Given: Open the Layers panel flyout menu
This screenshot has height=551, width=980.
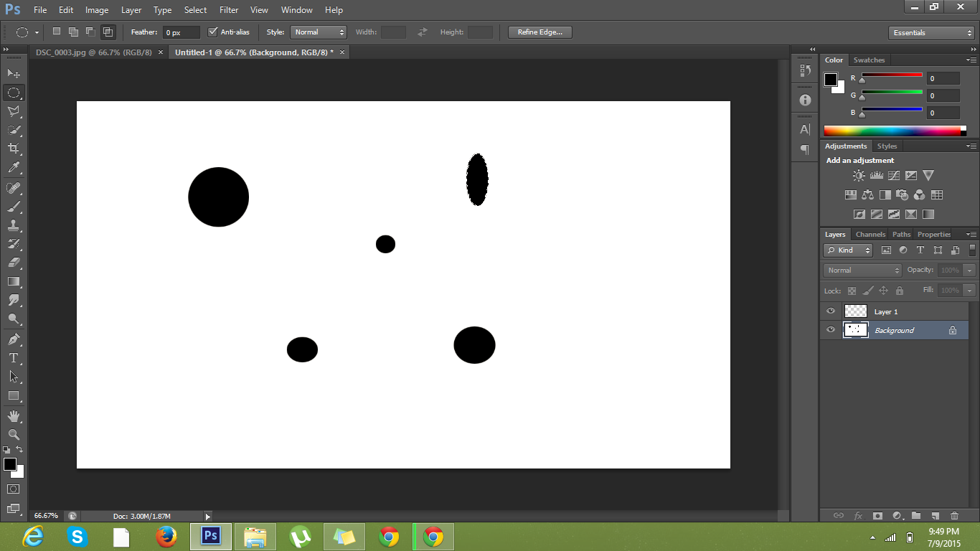Looking at the screenshot, I should coord(971,235).
